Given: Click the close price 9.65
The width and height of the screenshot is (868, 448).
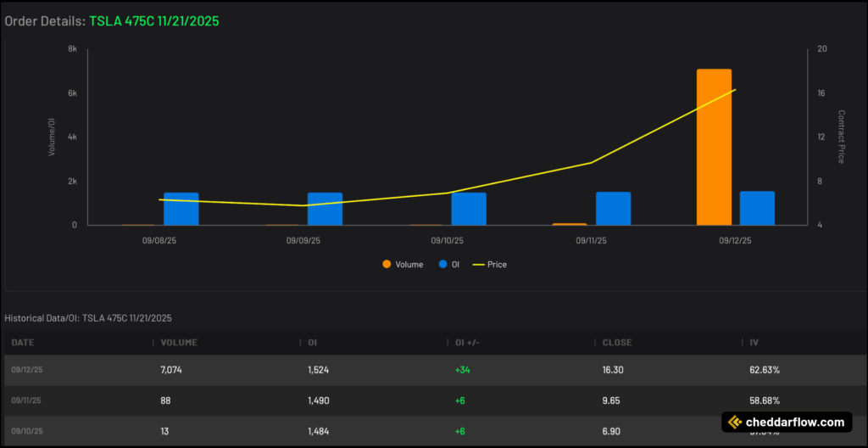Looking at the screenshot, I should point(611,400).
